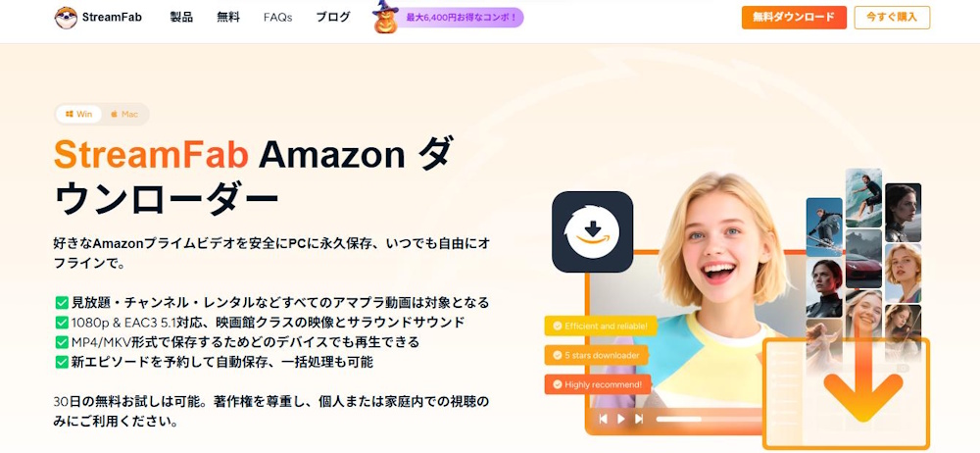Click the surfer thumbnail image
This screenshot has height=453, width=980.
(x=863, y=198)
